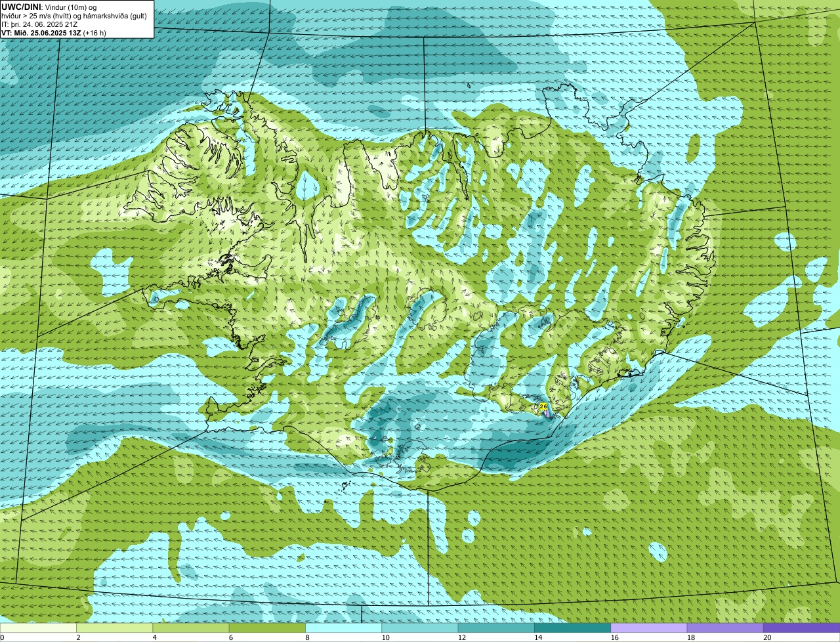Select the above-20 m/s dark purple legend segment
Image resolution: width=840 pixels, height=642 pixels.
[x=801, y=628]
